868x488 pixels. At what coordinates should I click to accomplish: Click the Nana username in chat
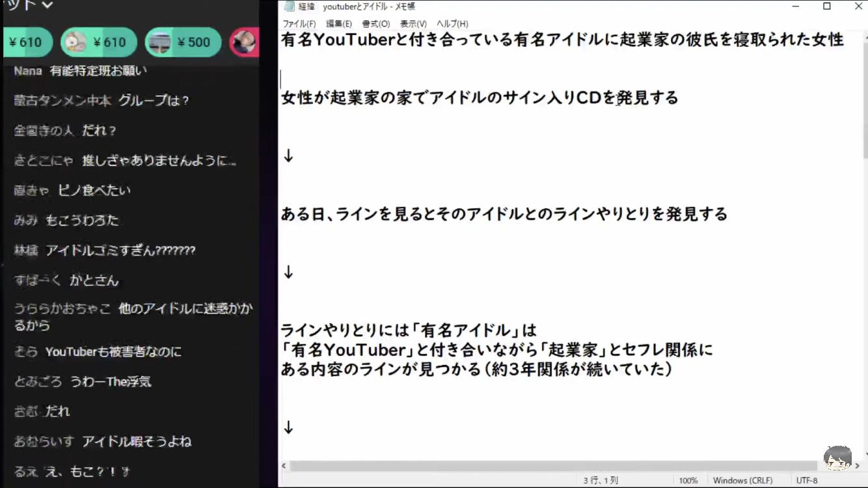pos(28,71)
